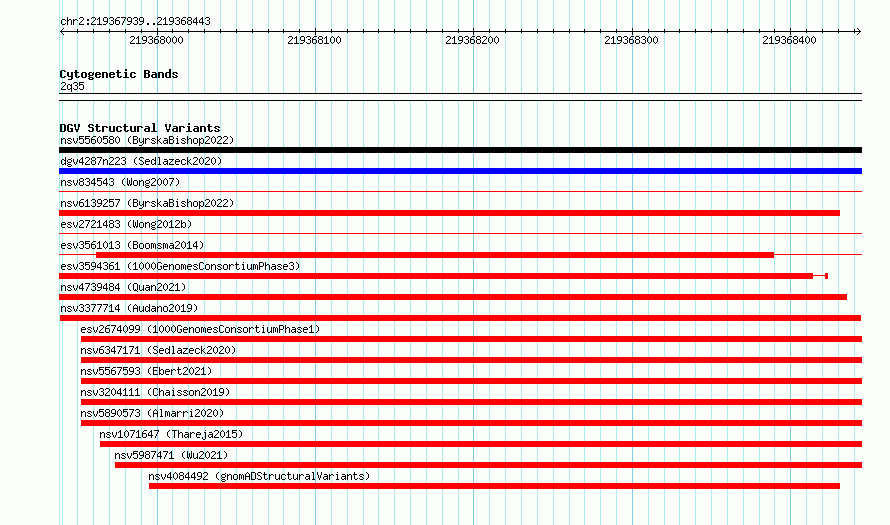Click the 219368200 ruler tick label
This screenshot has height=525, width=890.
pos(472,40)
